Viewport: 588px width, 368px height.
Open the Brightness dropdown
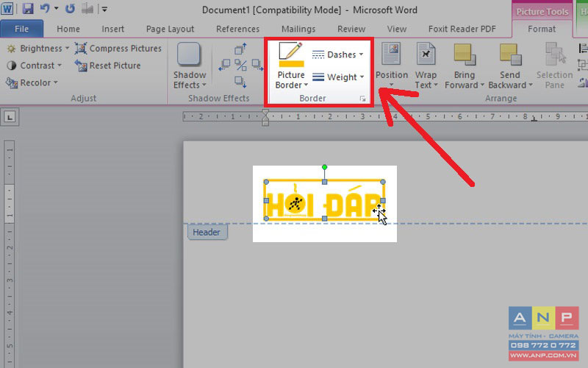pyautogui.click(x=38, y=49)
